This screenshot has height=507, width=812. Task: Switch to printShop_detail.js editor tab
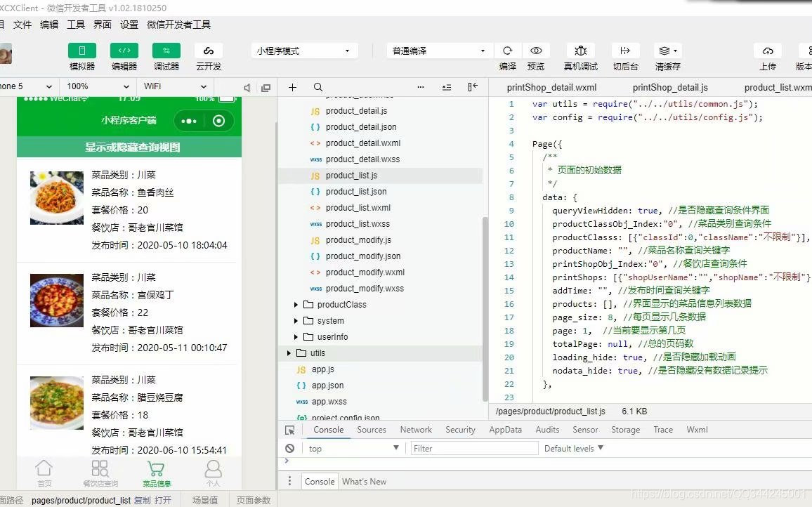point(670,88)
